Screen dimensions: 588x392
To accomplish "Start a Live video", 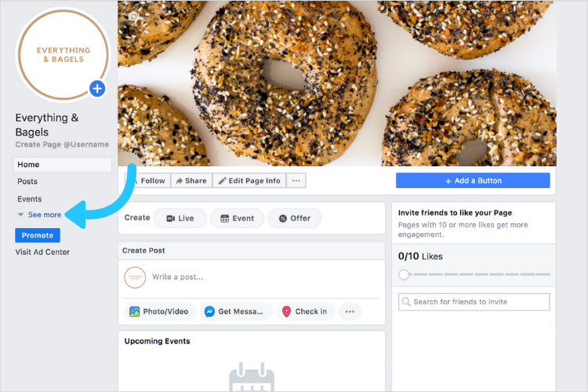I will pos(180,218).
